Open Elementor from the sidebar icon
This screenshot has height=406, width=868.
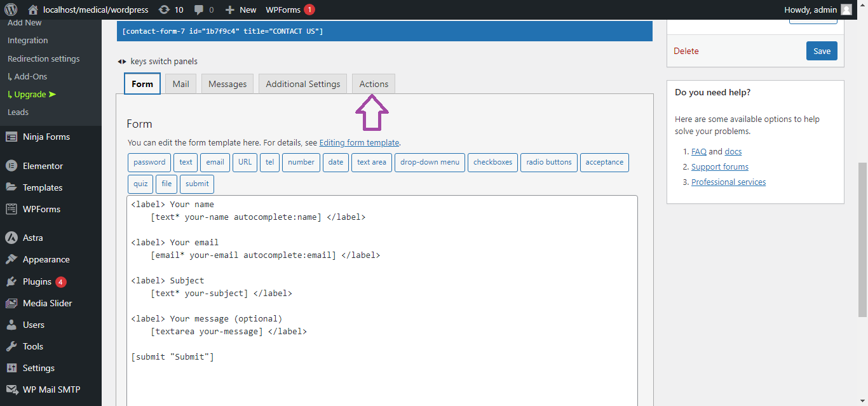(x=11, y=166)
